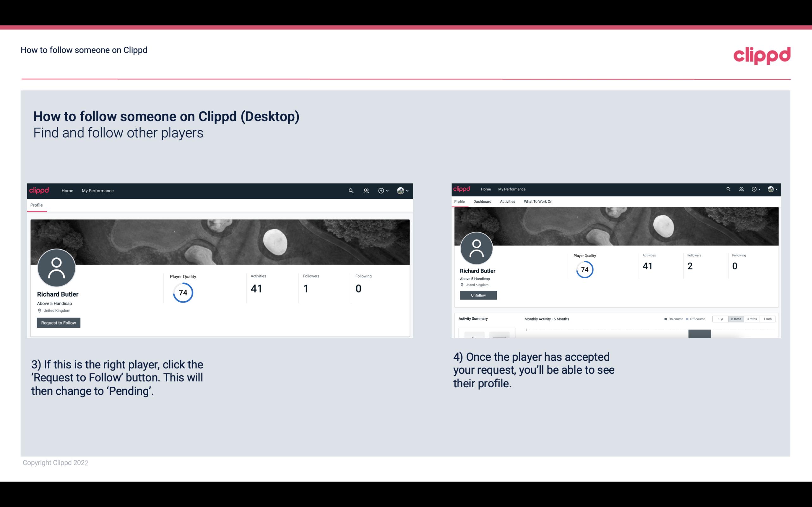Screen dimensions: 812x507
Task: Click the 'Unfollow' button on right profile
Action: coord(478,295)
